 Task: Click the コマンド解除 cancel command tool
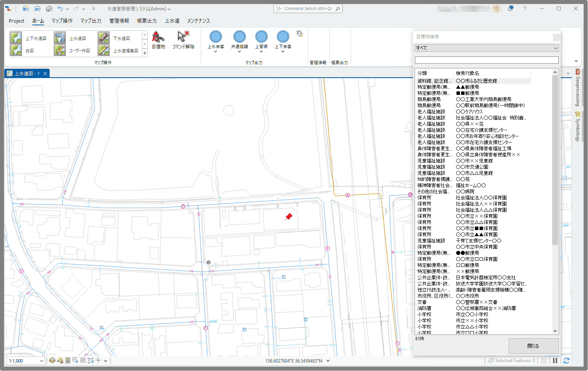[183, 40]
